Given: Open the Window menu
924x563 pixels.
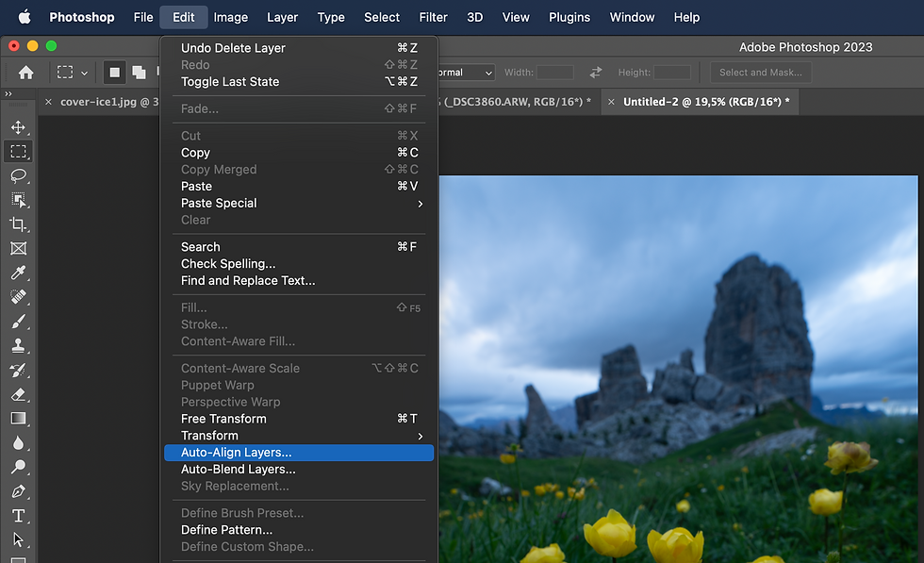Looking at the screenshot, I should tap(632, 17).
